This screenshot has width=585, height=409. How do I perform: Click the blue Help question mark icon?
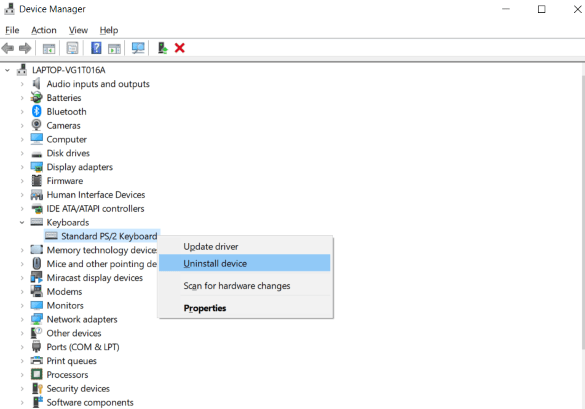click(96, 48)
